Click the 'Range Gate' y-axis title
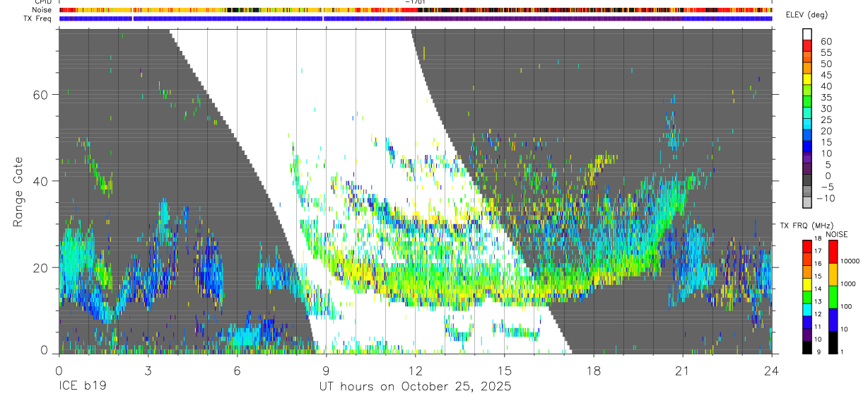 (x=20, y=191)
